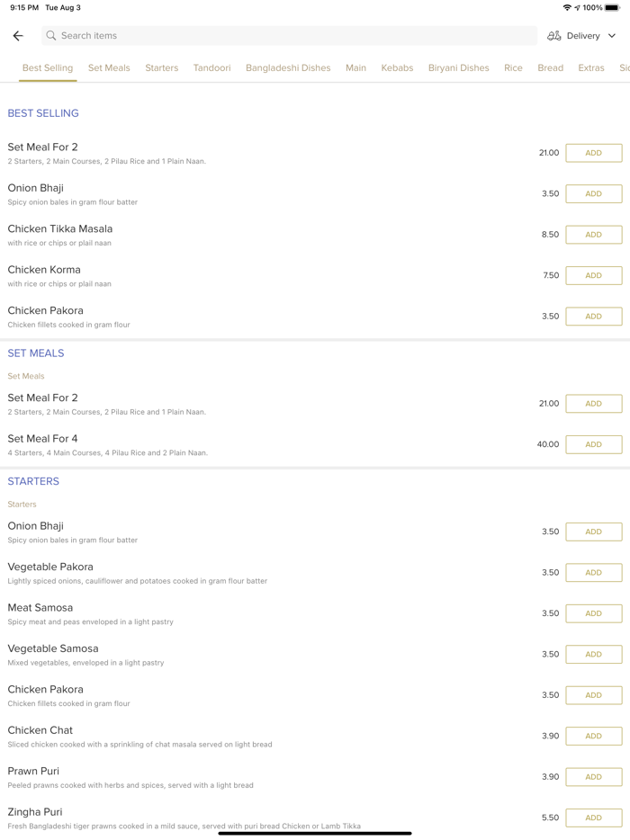Screen dimensions: 630x840
Task: Tap the Wi-Fi status icon
Action: (567, 8)
